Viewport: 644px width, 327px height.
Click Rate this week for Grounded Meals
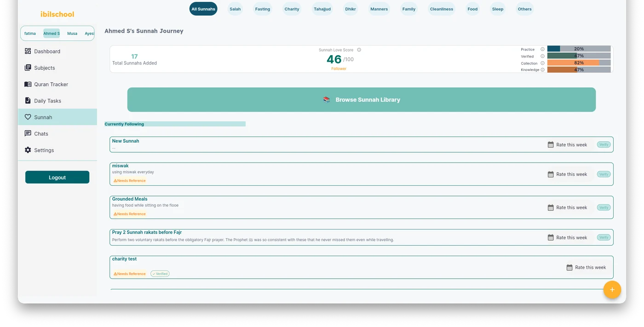(567, 207)
